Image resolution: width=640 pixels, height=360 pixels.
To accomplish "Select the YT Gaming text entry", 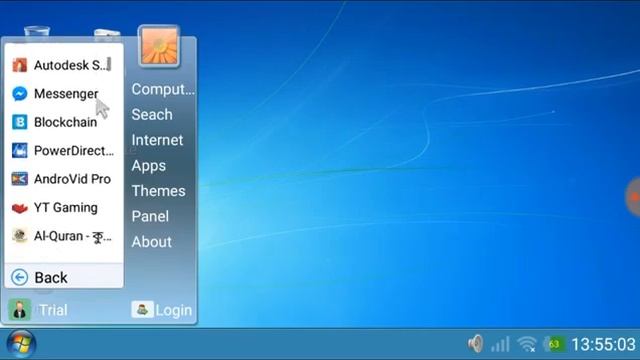I will pyautogui.click(x=66, y=208).
